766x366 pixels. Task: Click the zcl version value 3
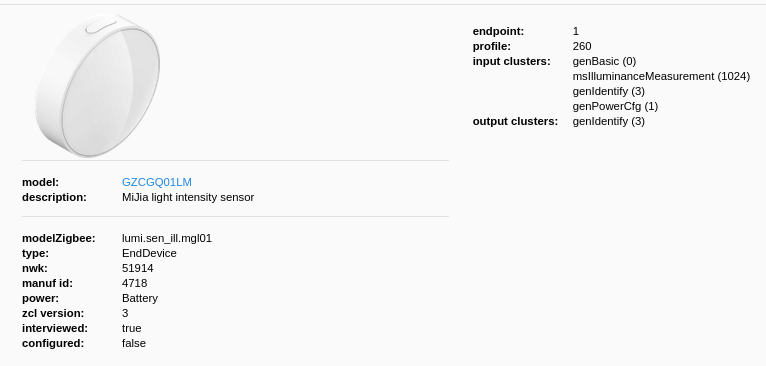pyautogui.click(x=125, y=313)
